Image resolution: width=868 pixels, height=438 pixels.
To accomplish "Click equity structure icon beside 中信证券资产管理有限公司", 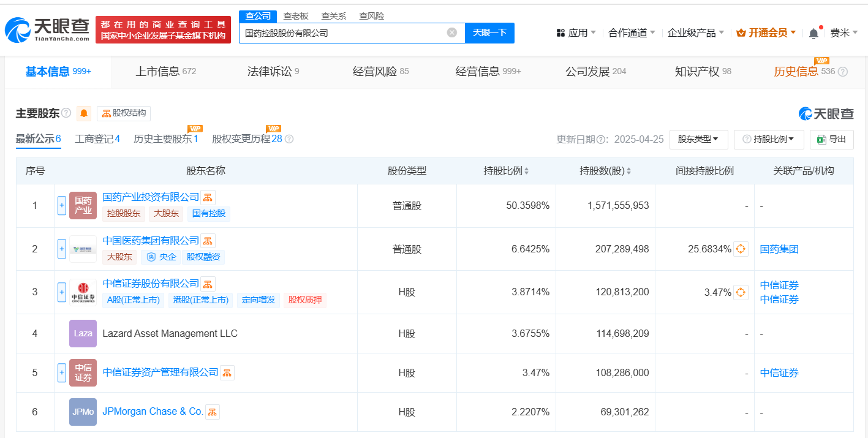I will pos(227,372).
